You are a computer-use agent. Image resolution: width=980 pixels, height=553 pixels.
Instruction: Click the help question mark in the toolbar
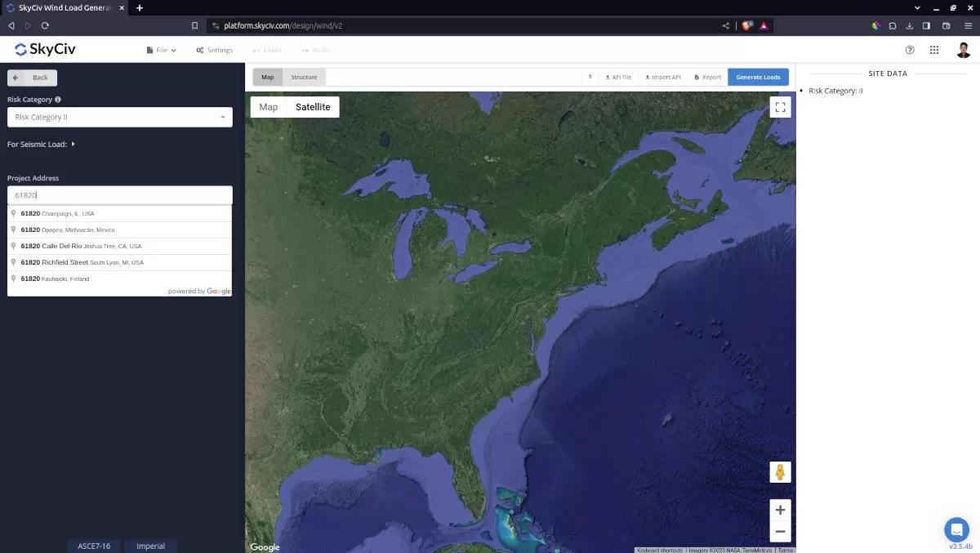(590, 76)
